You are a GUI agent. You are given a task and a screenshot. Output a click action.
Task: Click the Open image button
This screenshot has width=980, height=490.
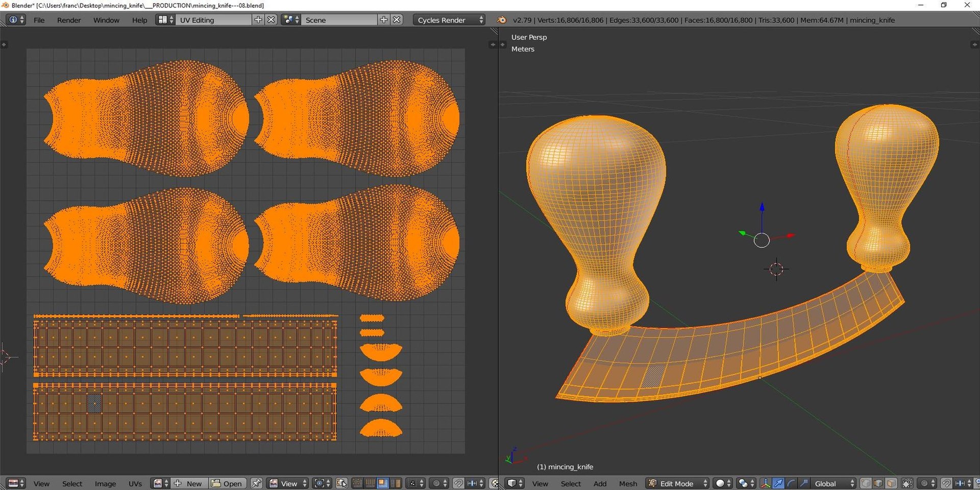click(227, 483)
